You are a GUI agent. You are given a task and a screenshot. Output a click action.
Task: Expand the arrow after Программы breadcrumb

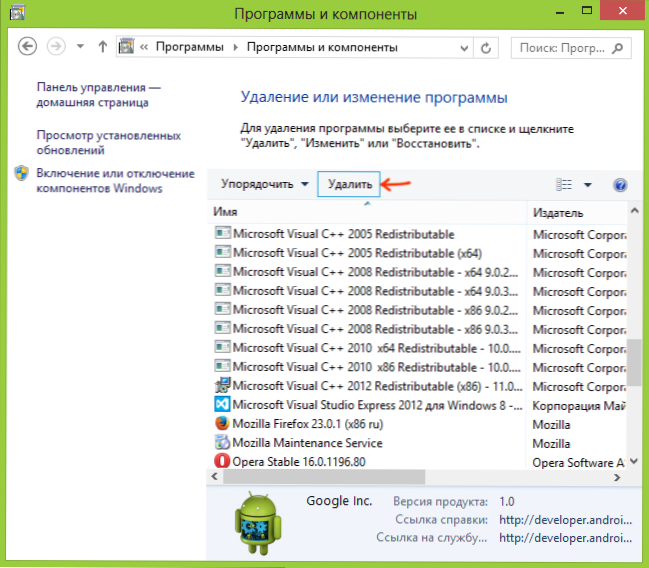pyautogui.click(x=236, y=47)
